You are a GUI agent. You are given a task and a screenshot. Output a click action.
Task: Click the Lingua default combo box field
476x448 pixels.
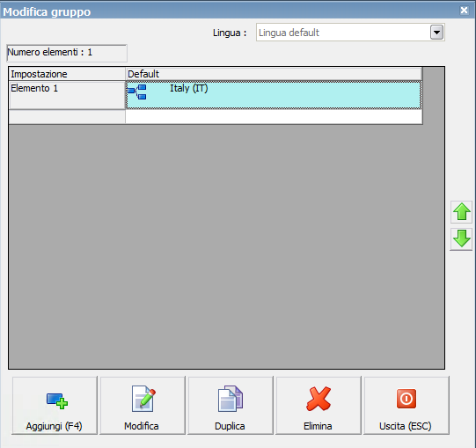(350, 33)
